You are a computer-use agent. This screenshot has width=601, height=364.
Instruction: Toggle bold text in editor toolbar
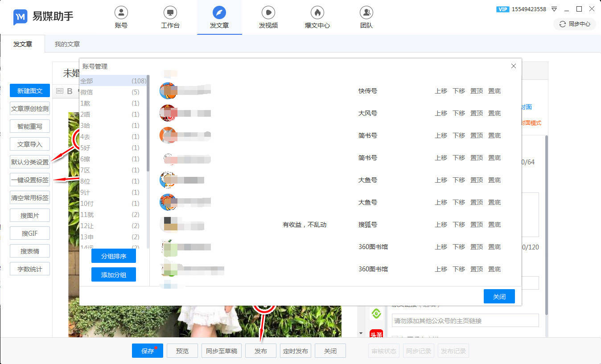pyautogui.click(x=70, y=91)
